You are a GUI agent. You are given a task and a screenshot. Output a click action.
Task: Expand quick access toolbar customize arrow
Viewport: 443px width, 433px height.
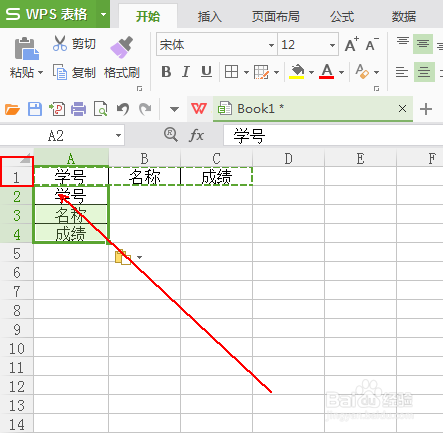click(x=174, y=109)
